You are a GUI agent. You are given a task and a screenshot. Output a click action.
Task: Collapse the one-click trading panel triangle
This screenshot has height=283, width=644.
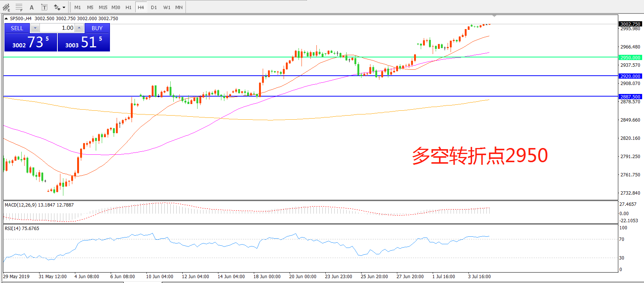(x=6, y=18)
